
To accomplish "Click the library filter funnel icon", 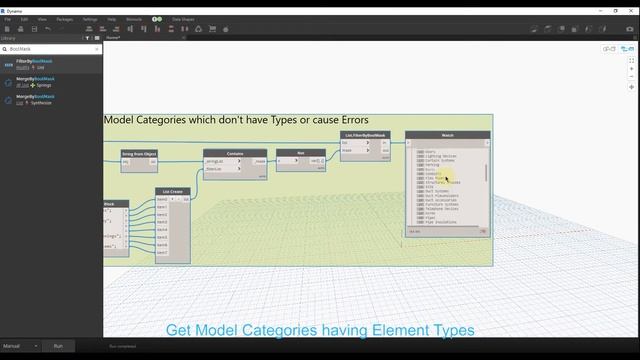I will click(x=87, y=38).
